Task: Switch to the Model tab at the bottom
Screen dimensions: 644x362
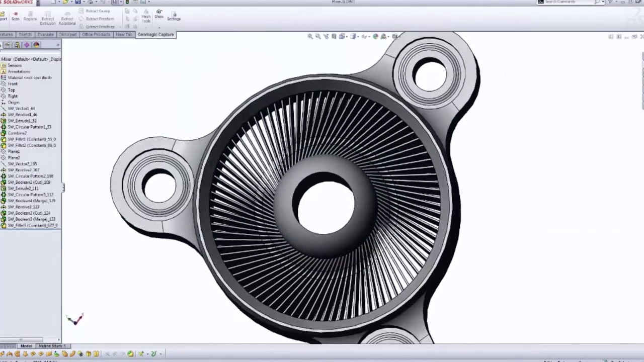Action: click(x=26, y=346)
